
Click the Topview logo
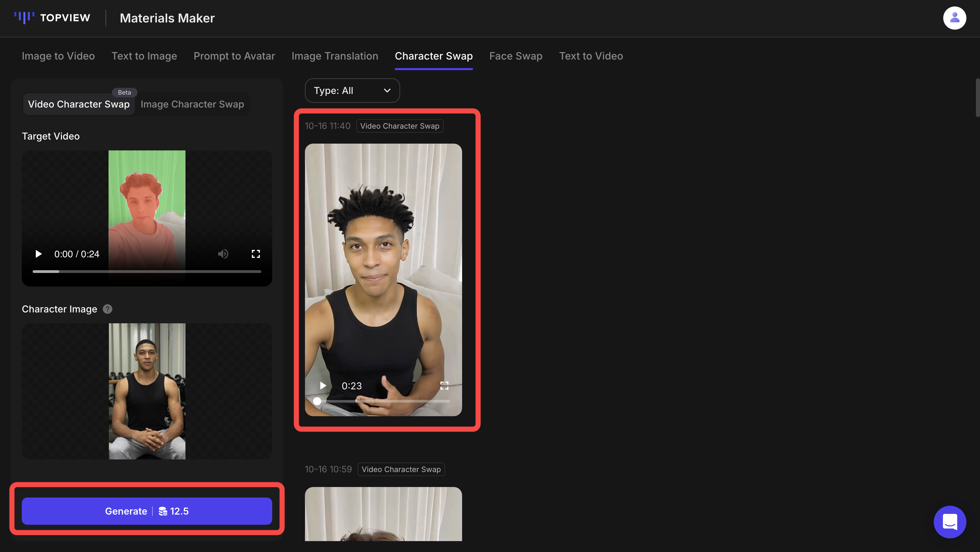[x=52, y=18]
